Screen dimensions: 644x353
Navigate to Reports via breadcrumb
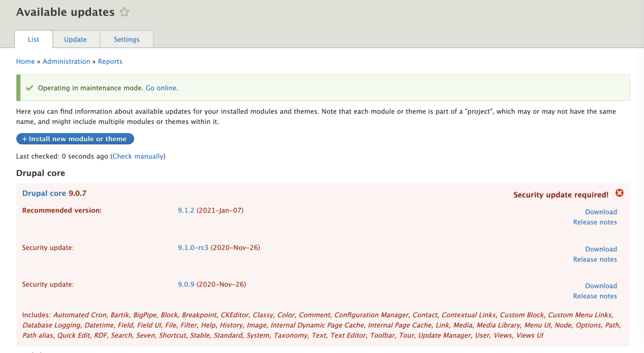[110, 61]
